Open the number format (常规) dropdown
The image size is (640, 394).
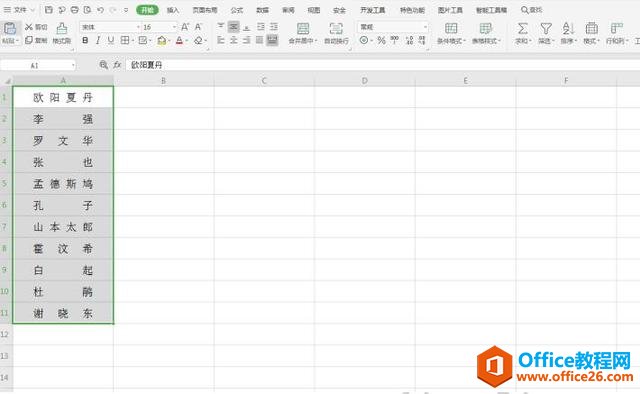[425, 27]
